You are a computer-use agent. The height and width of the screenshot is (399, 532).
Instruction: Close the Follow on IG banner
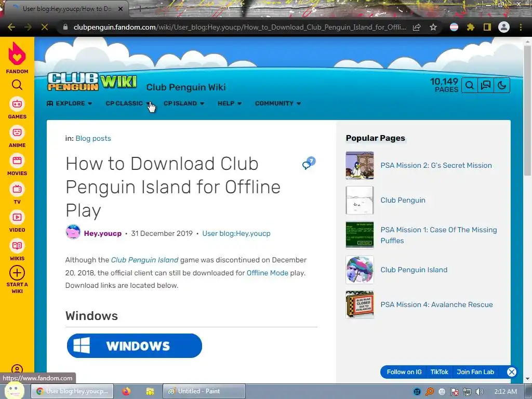coord(512,372)
